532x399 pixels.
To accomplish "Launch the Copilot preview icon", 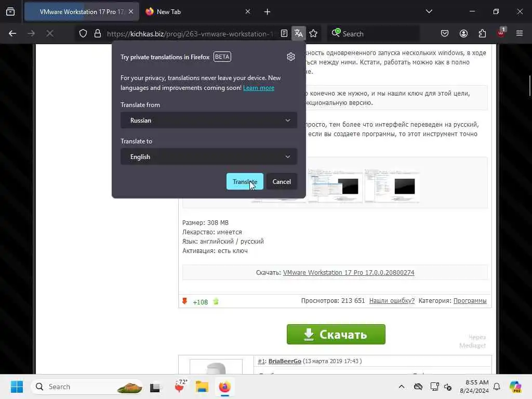I will (515, 387).
